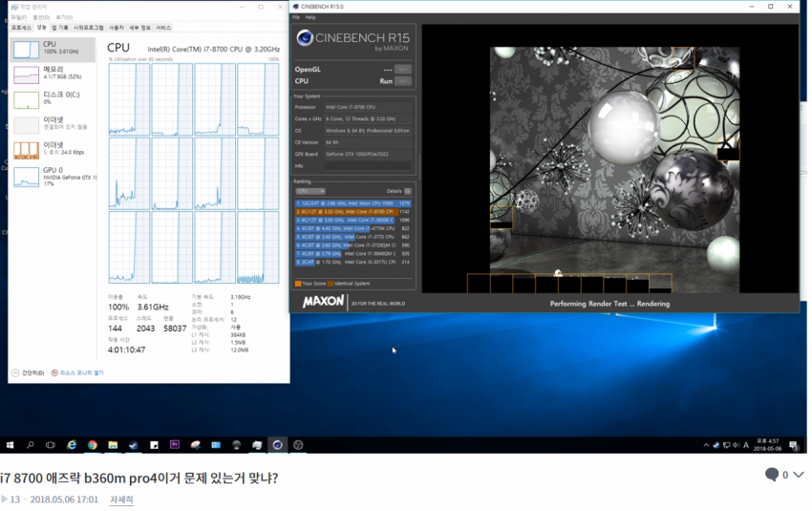Open the clock and date flyout
The height and width of the screenshot is (511, 812).
767,445
